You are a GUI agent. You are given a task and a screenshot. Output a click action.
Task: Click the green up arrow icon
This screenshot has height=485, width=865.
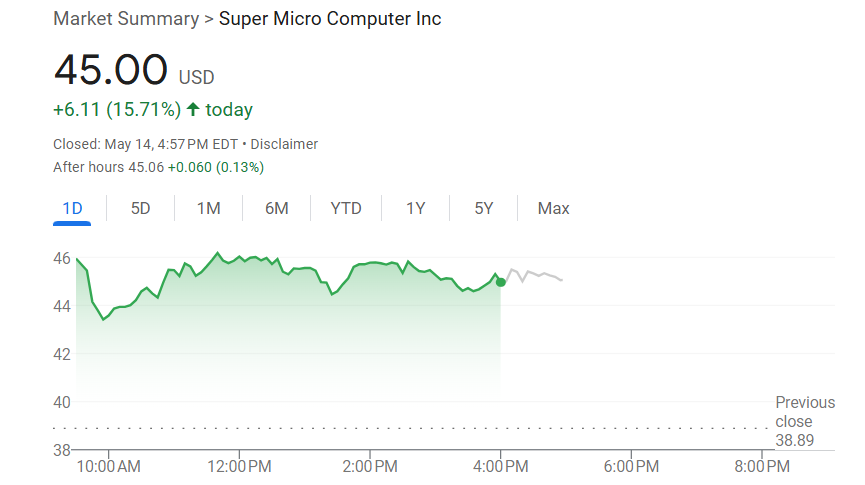coord(193,109)
